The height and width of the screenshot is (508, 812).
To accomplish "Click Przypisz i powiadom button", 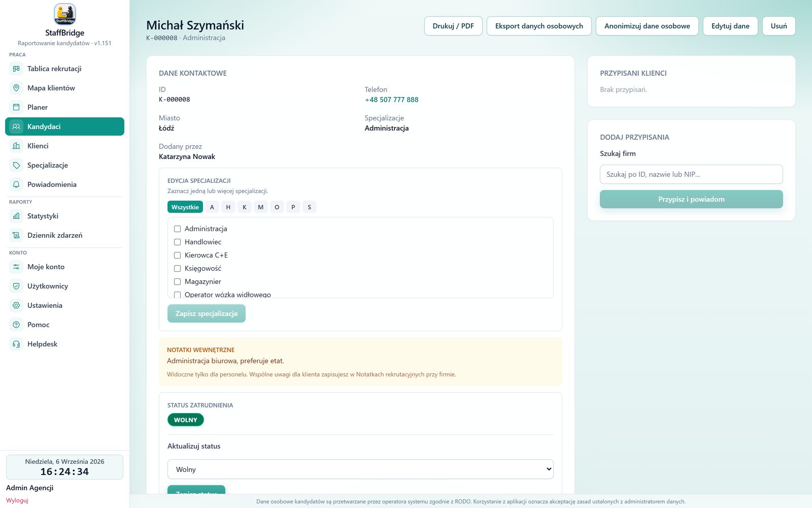I will [x=691, y=199].
